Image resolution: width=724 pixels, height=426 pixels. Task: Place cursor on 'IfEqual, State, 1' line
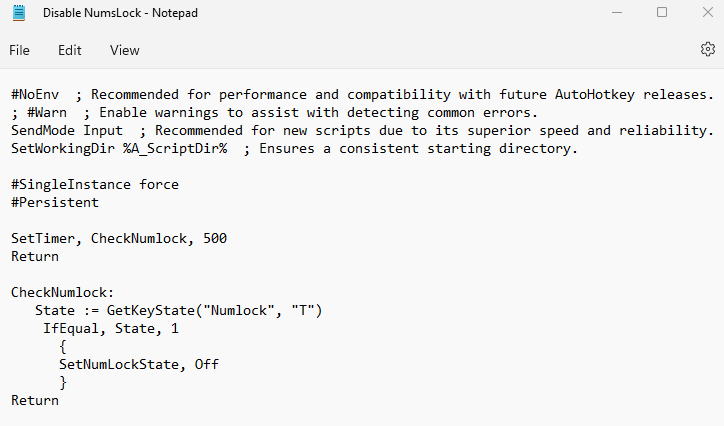point(110,328)
